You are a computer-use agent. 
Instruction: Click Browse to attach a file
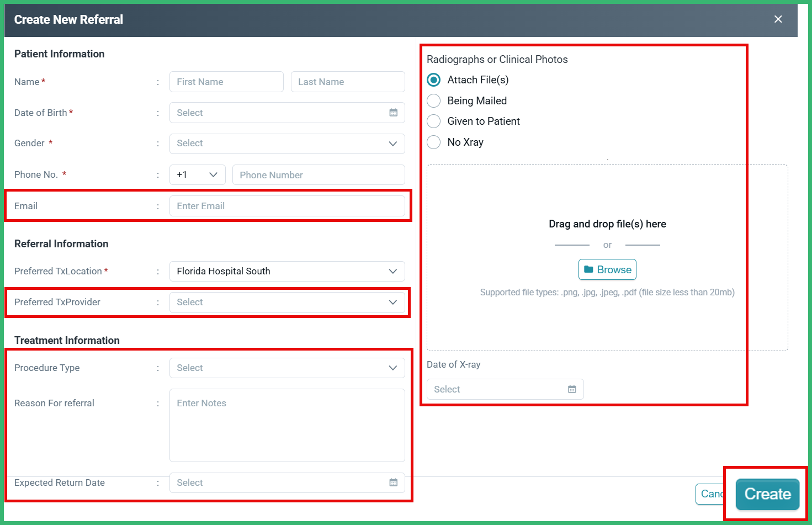click(607, 269)
